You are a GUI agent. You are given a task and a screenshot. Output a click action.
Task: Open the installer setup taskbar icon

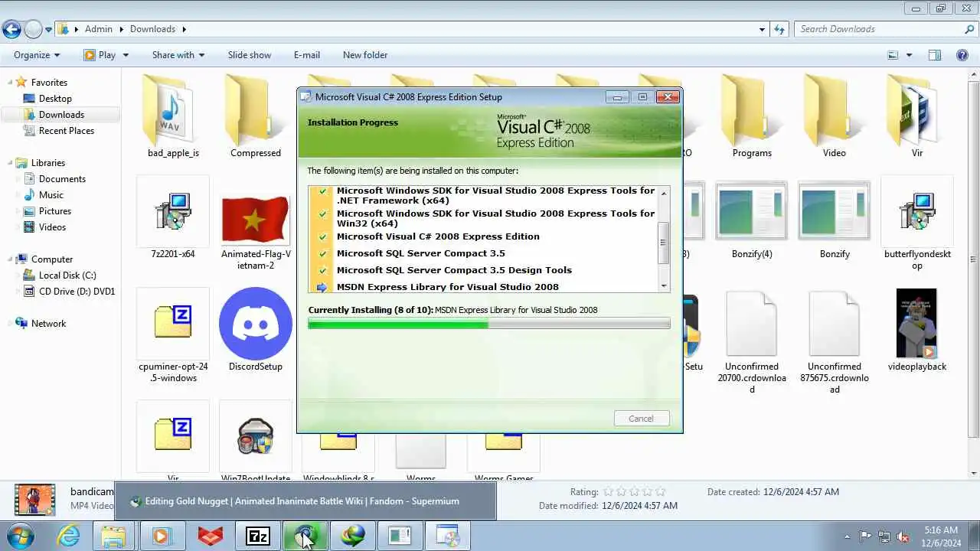tap(448, 536)
